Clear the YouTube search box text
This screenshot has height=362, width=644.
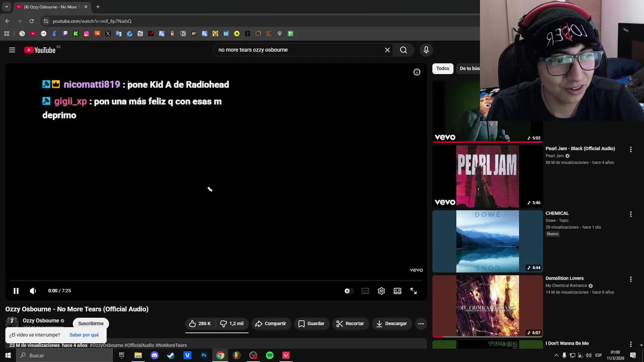[x=387, y=50]
